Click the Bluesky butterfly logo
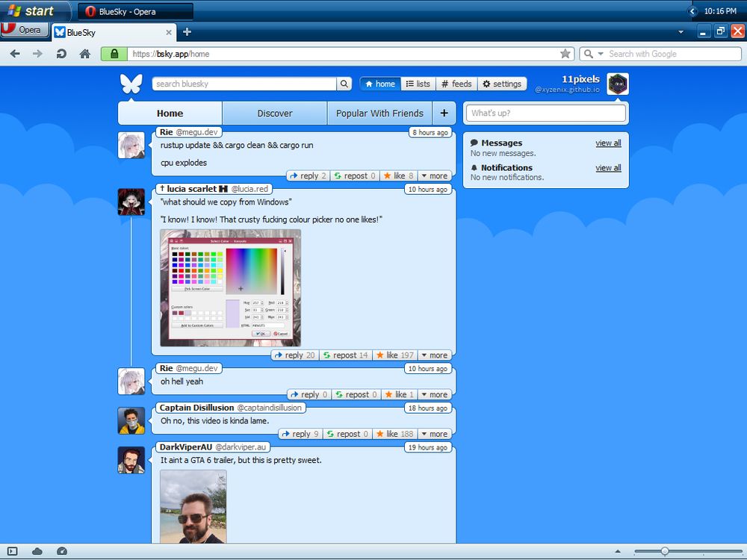The image size is (747, 560). pos(131,84)
